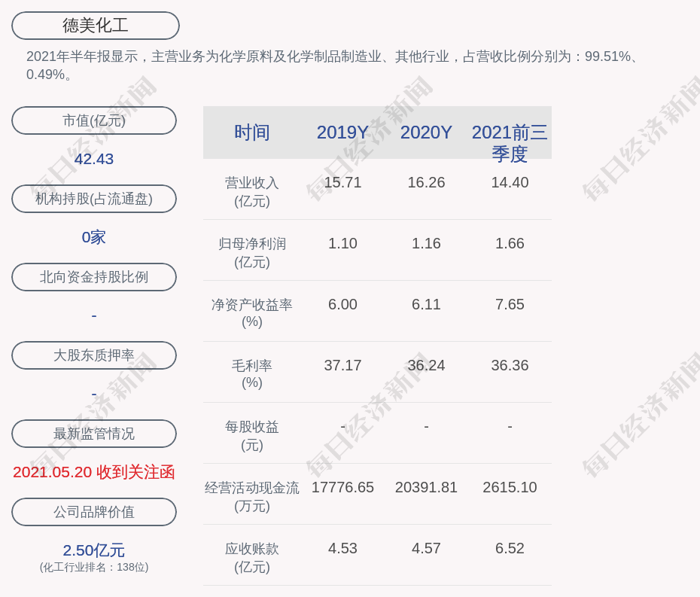Screen dimensions: 700x597
Task: Click the 经营活动现金流(万元) row label
Action: point(252,497)
